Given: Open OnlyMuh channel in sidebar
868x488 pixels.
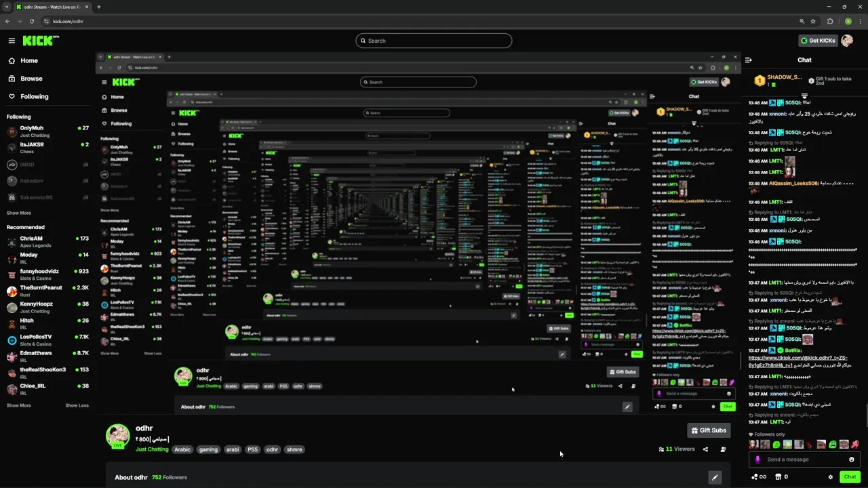Looking at the screenshot, I should click(47, 131).
